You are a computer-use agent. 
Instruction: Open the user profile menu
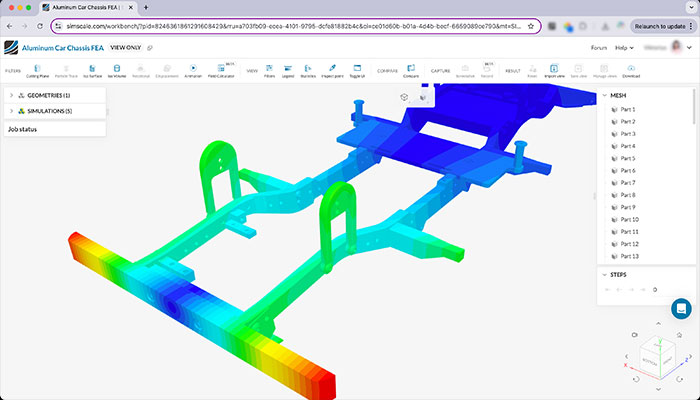pos(668,47)
